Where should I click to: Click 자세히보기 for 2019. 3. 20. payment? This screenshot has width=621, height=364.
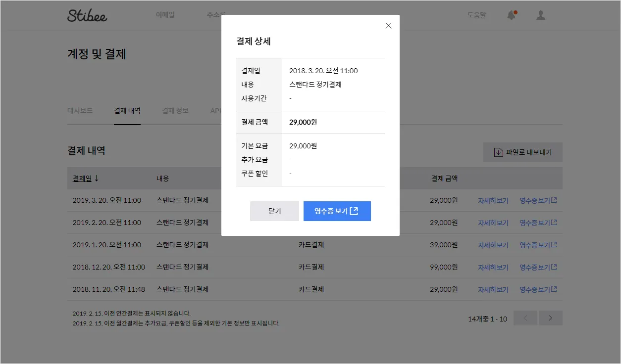tap(493, 201)
